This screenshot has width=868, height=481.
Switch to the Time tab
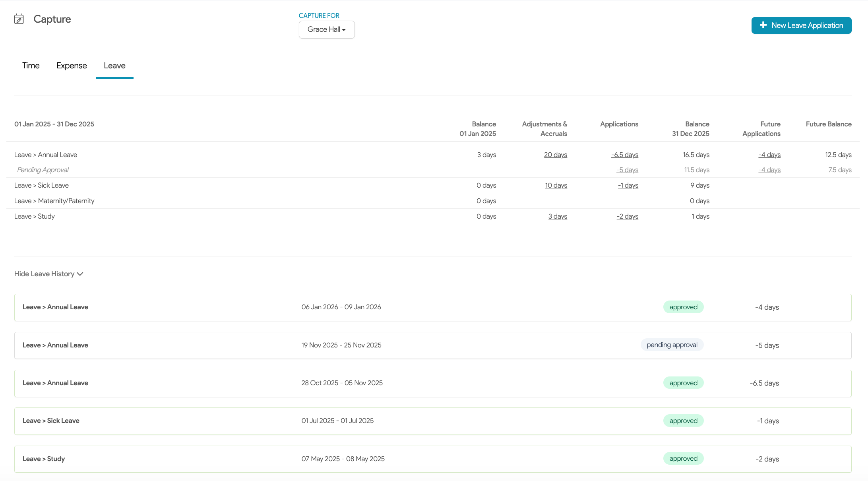point(31,66)
